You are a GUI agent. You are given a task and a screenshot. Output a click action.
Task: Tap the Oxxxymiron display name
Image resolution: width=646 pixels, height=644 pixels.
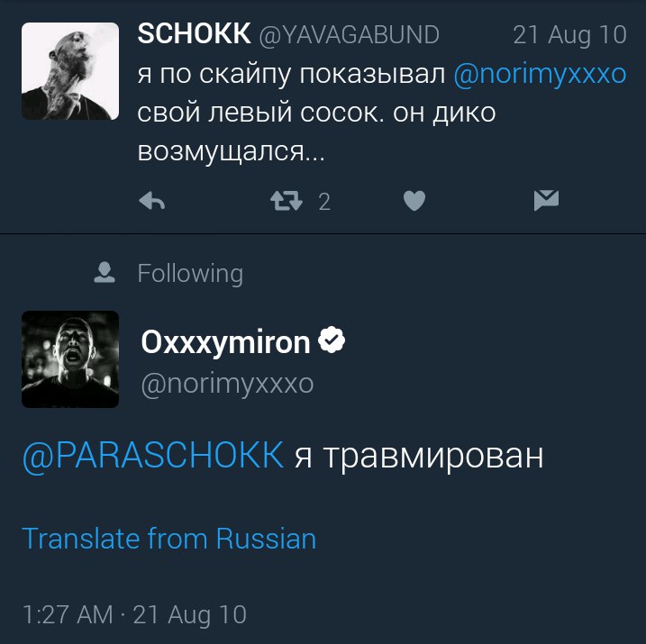[x=225, y=341]
